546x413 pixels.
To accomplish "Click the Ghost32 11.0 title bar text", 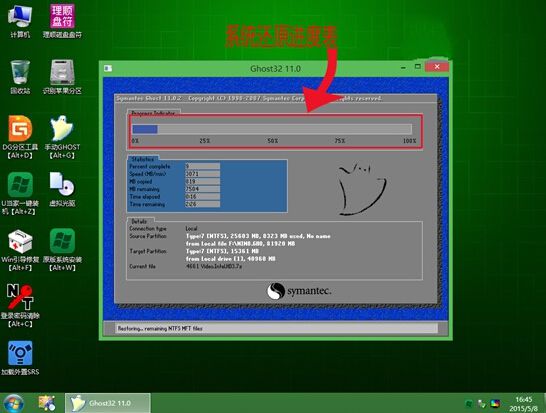I will pyautogui.click(x=275, y=69).
